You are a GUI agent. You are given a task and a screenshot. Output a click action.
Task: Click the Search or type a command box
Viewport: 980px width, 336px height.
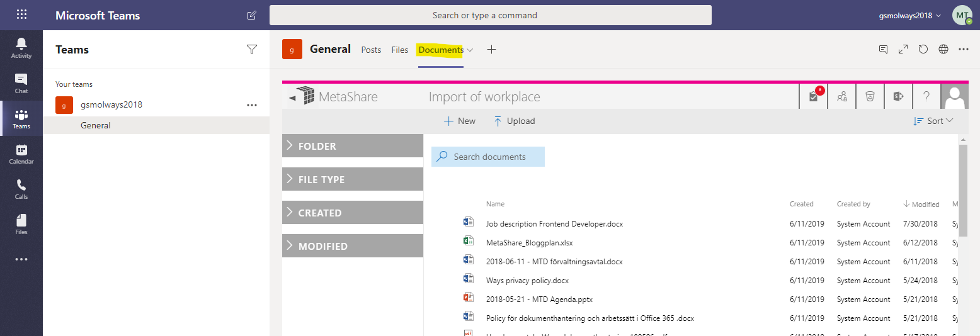(491, 15)
